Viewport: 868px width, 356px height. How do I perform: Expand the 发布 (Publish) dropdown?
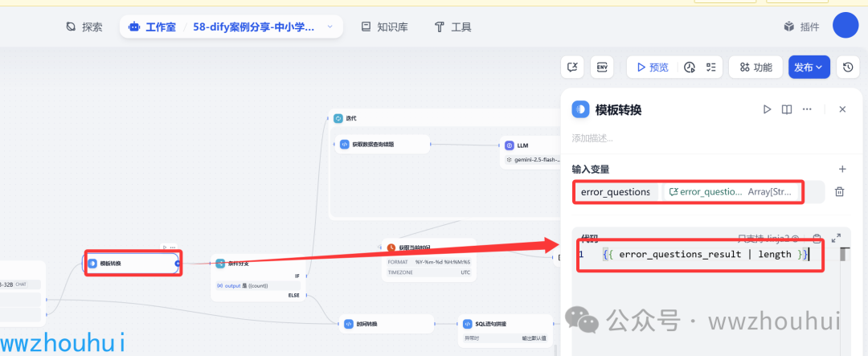click(809, 67)
